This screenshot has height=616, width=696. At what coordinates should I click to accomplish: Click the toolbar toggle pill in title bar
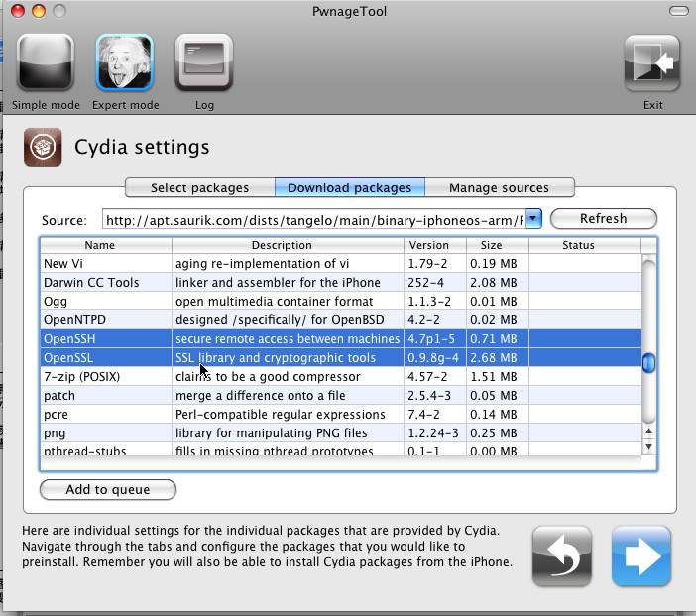678,11
